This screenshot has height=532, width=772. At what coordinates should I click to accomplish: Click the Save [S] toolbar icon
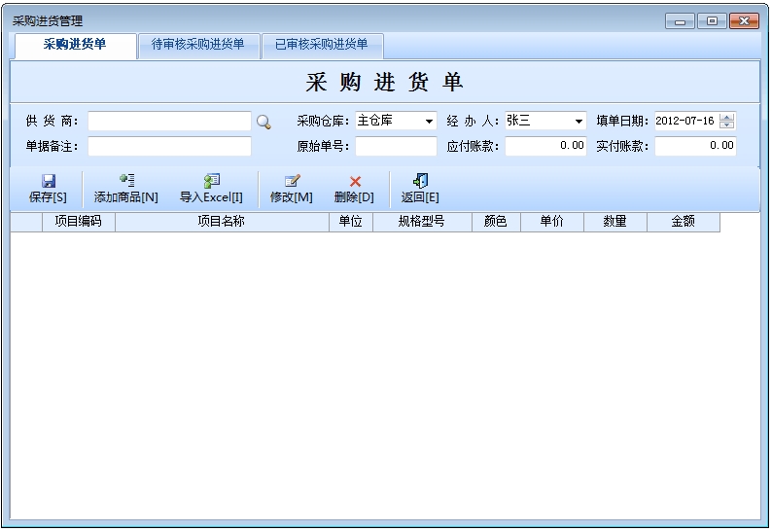click(x=48, y=181)
